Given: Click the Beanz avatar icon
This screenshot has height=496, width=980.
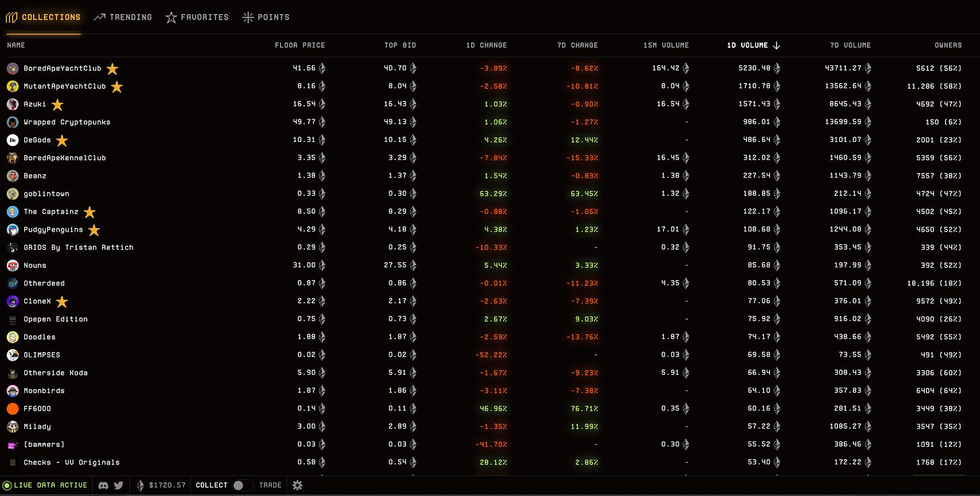Looking at the screenshot, I should [x=13, y=176].
